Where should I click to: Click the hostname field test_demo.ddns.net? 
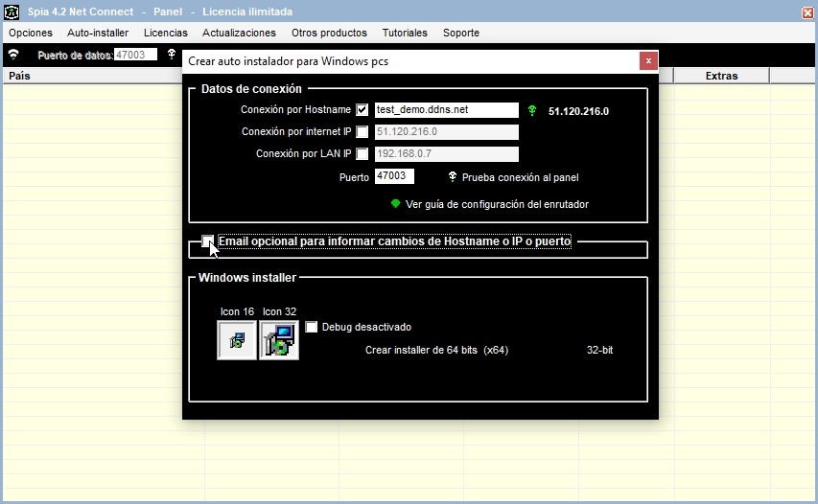447,110
